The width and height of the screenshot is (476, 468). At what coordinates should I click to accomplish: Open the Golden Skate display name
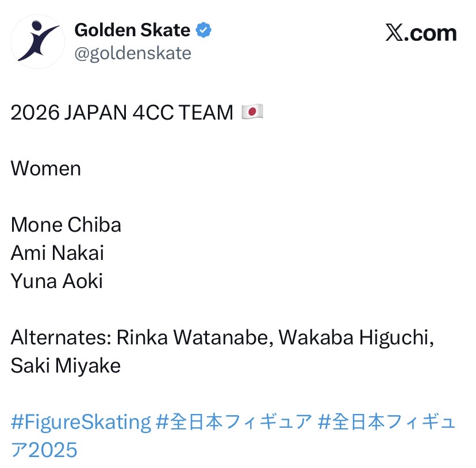(x=132, y=31)
